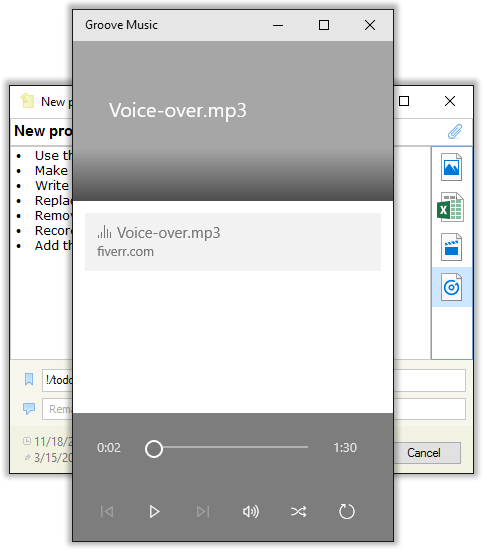Click the fiverr.com artist text under the track
This screenshot has height=551, width=483.
125,252
